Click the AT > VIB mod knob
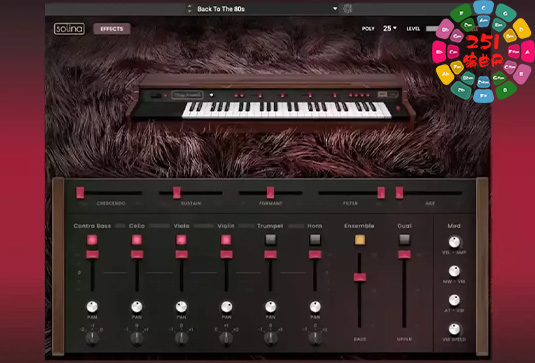The height and width of the screenshot is (363, 535). [x=454, y=300]
